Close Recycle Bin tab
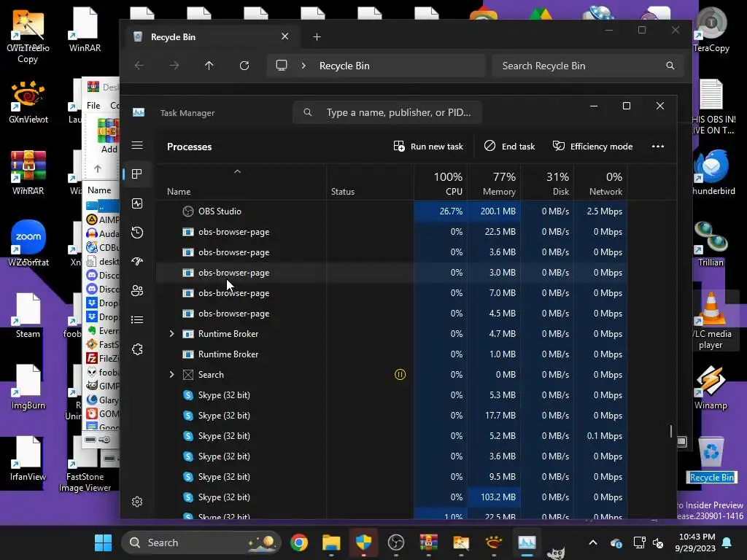This screenshot has height=560, width=747. click(285, 36)
